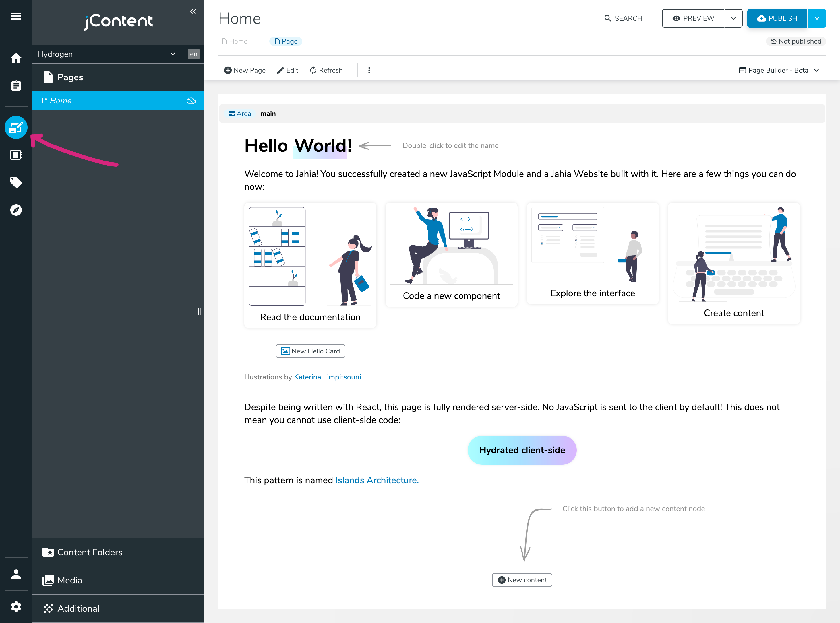The image size is (840, 623).
Task: Open the administration gear icon
Action: click(16, 607)
